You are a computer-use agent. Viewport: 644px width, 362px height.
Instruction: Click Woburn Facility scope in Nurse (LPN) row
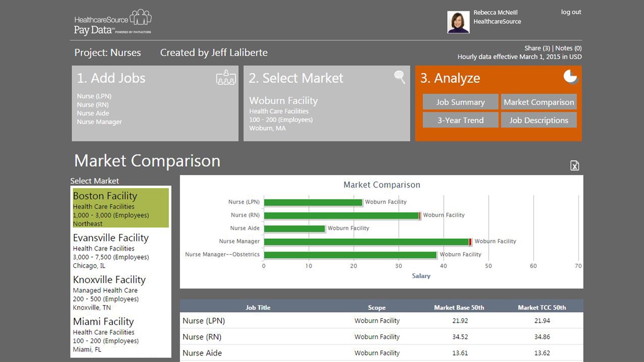377,321
